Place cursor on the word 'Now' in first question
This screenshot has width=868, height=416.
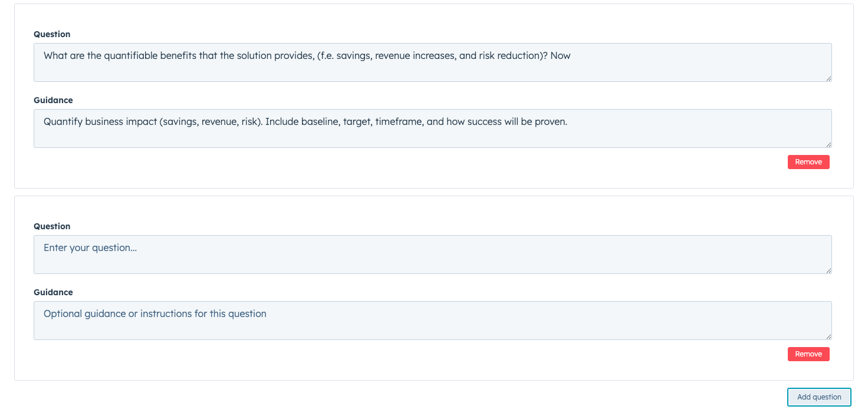pyautogui.click(x=560, y=56)
